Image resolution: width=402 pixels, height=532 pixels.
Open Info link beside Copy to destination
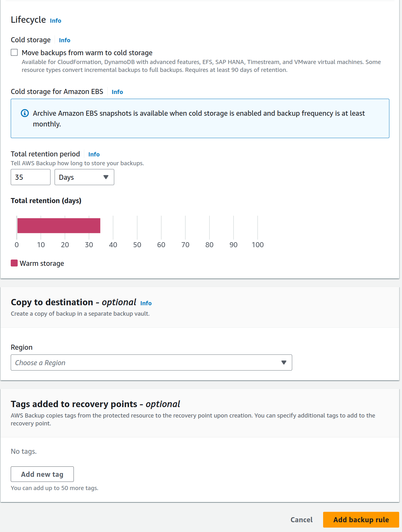point(146,303)
